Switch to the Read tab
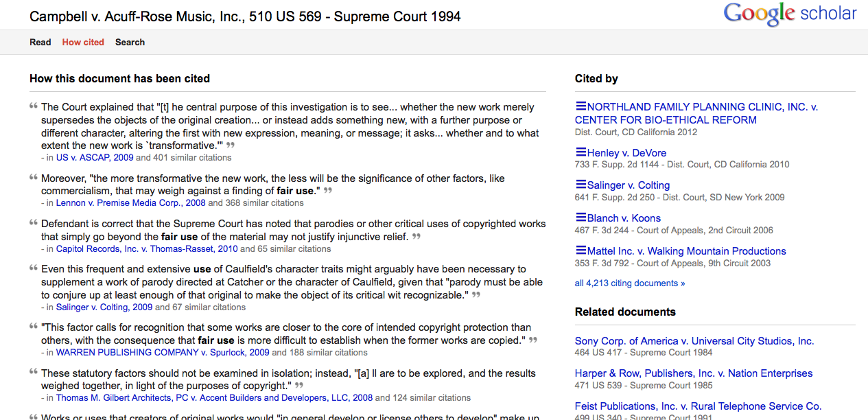868x420 pixels. [40, 42]
